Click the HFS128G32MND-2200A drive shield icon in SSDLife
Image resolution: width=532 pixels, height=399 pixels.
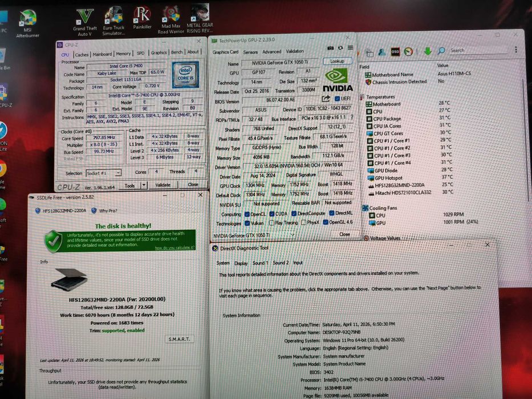[x=38, y=211]
